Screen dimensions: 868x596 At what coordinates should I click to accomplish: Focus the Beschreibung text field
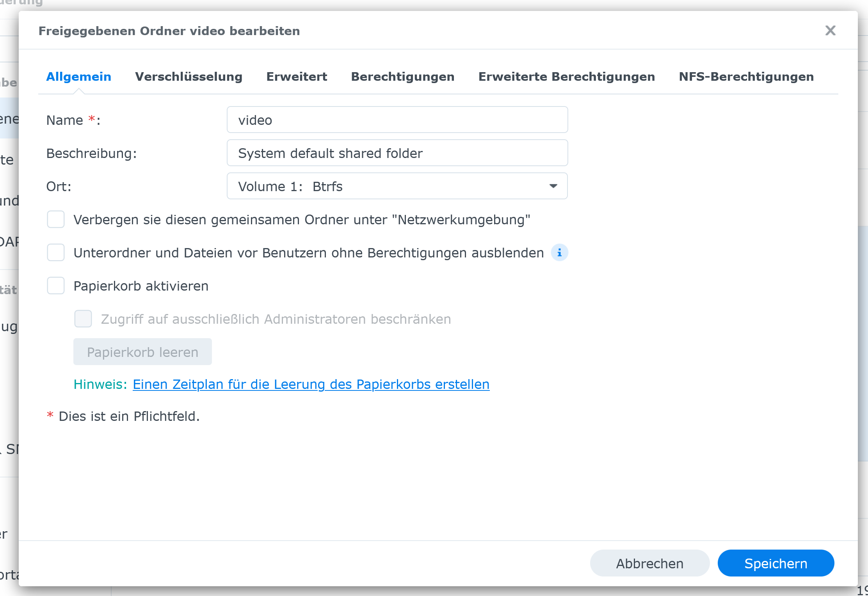(x=397, y=153)
